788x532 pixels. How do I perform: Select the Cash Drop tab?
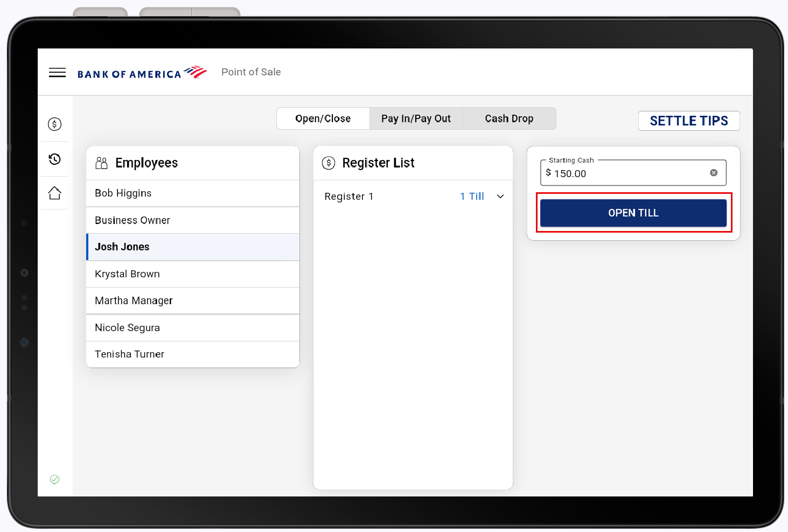point(509,118)
